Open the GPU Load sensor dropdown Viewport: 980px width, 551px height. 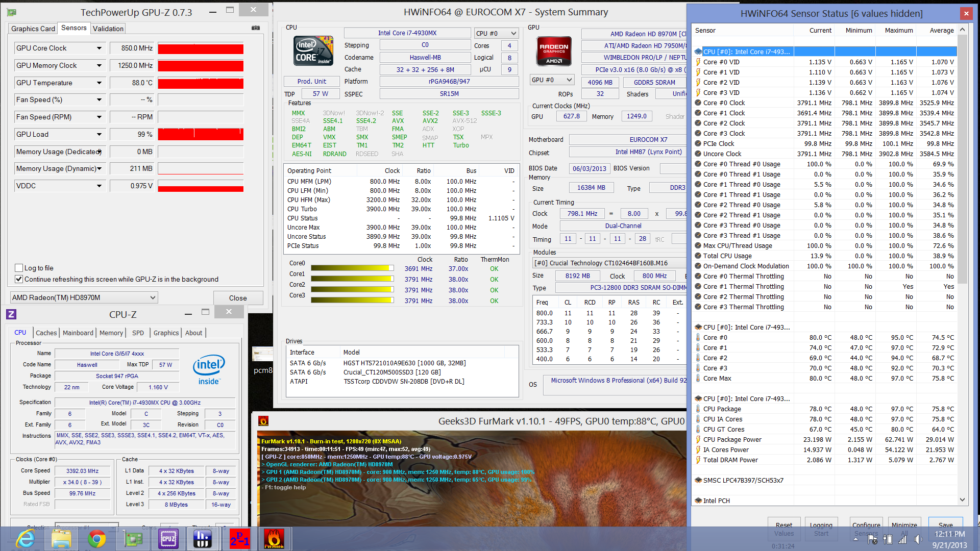(99, 134)
